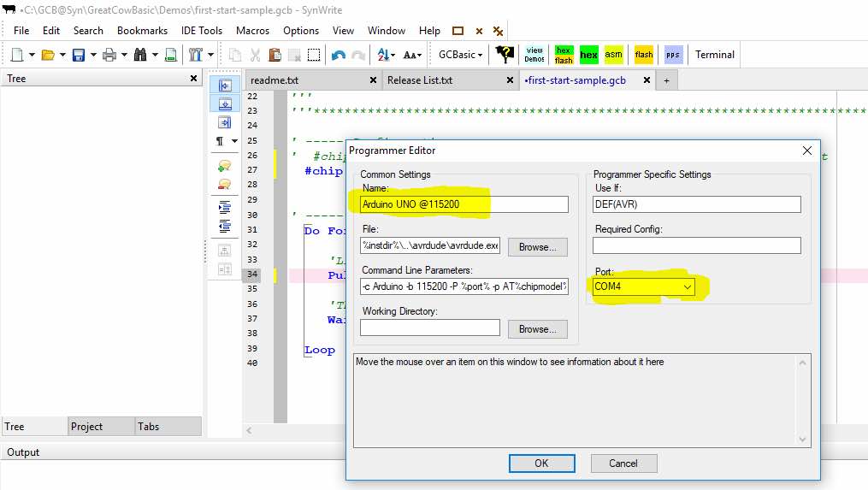Close the Tree panel
This screenshot has height=490, width=868.
click(194, 78)
